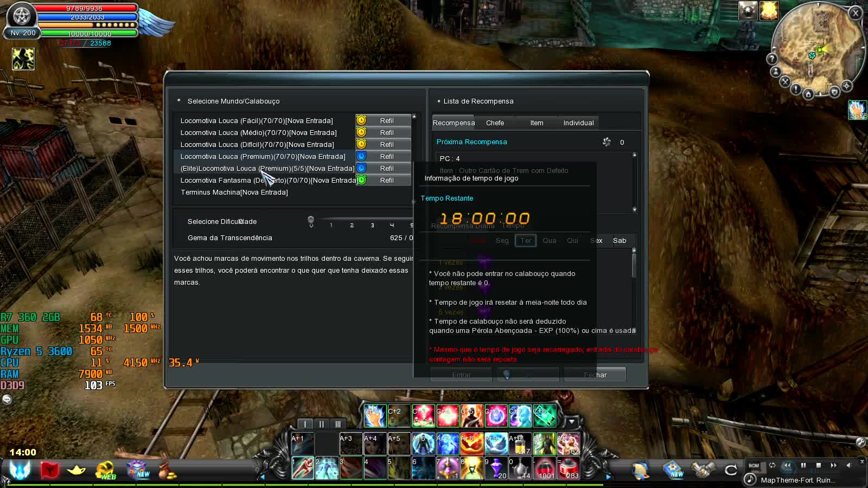
Task: Stop the BGM playback
Action: click(819, 465)
